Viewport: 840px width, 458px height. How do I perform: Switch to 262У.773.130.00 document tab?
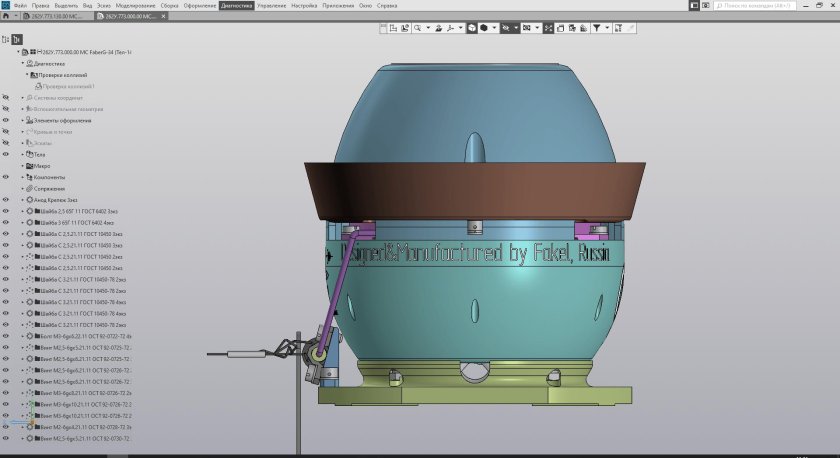[58, 17]
